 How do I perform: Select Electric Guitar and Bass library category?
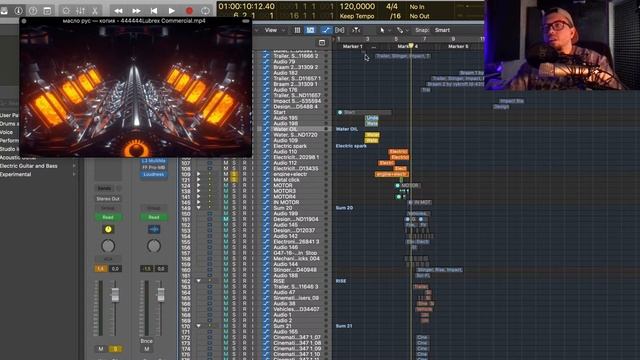(x=29, y=166)
